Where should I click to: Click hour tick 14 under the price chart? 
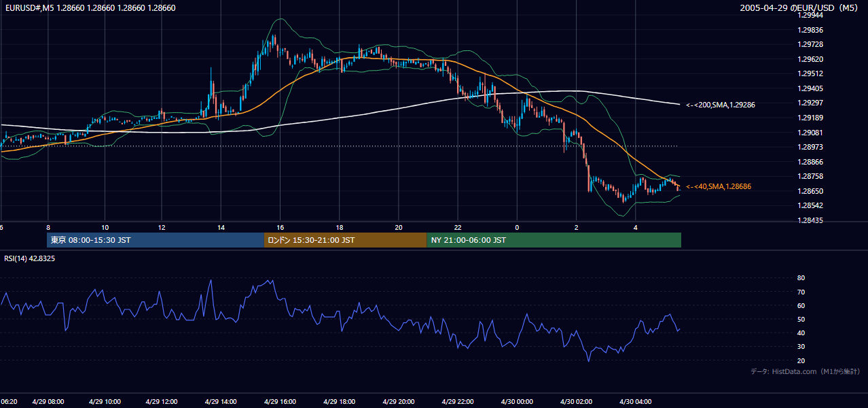pos(221,227)
